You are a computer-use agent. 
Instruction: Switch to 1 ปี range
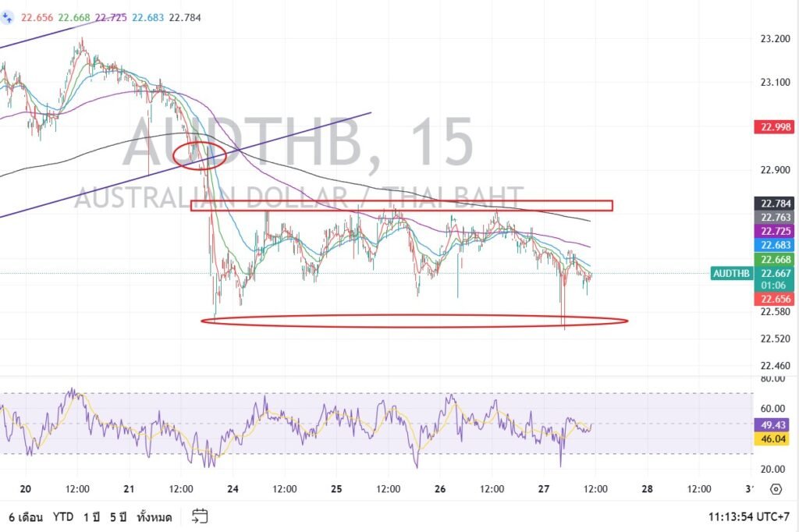click(93, 517)
